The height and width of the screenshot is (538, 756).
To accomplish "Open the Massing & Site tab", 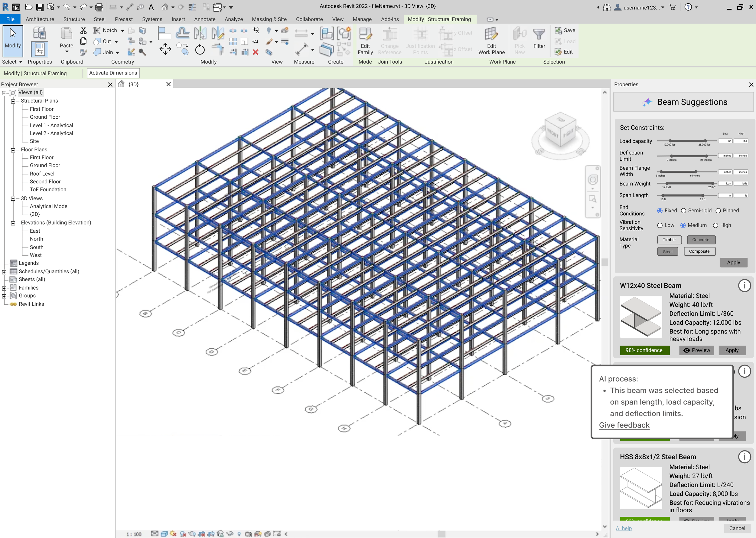I will (269, 19).
